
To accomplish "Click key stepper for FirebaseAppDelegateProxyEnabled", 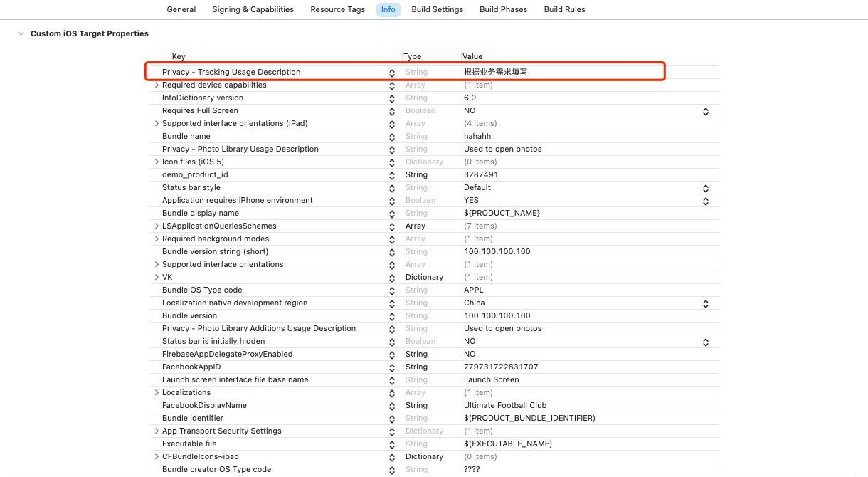I will 392,355.
